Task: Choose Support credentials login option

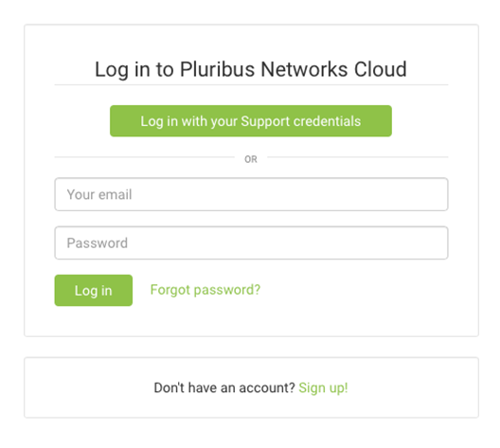Action: click(251, 121)
